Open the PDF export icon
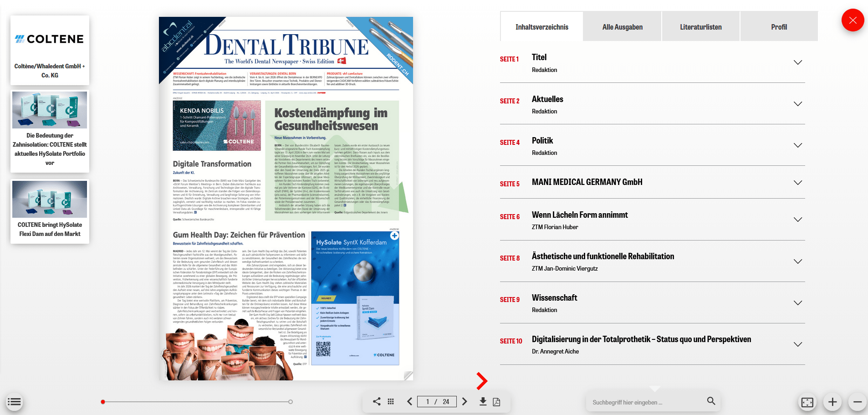868x415 pixels. pyautogui.click(x=496, y=402)
